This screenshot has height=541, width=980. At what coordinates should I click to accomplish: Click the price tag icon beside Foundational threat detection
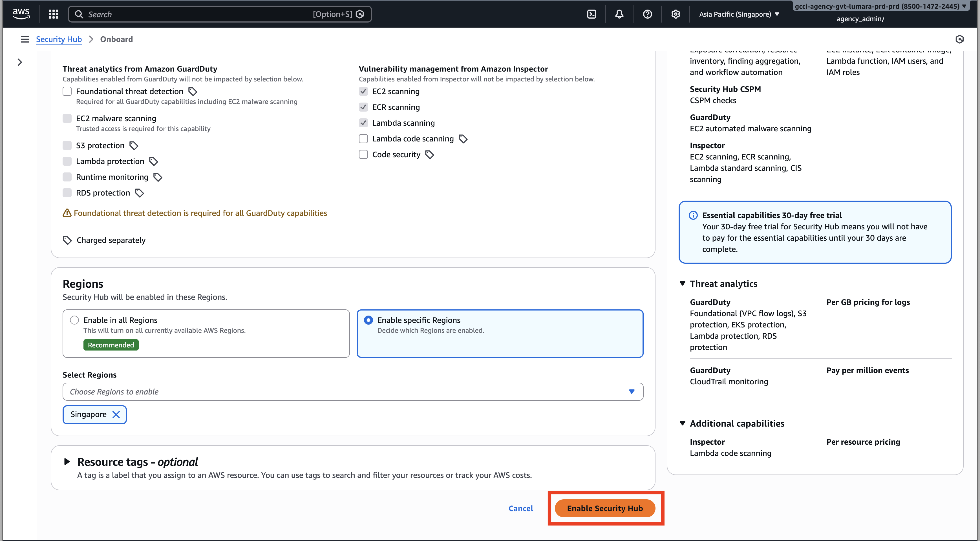[193, 92]
